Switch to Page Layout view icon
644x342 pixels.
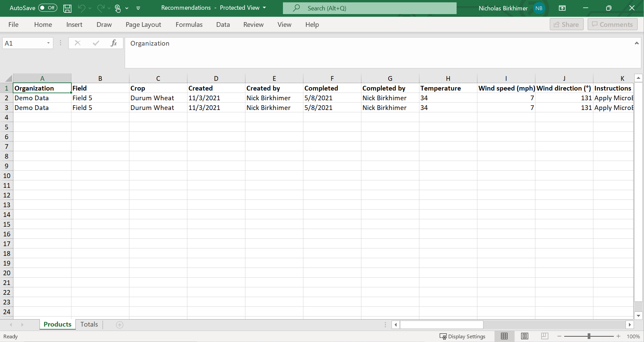(x=525, y=336)
